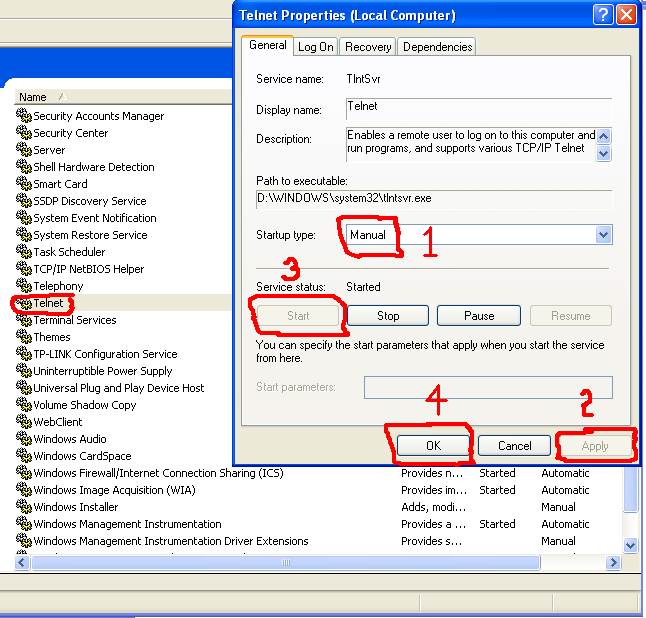Image resolution: width=646 pixels, height=618 pixels.
Task: Open the Dependencies tab
Action: click(437, 47)
